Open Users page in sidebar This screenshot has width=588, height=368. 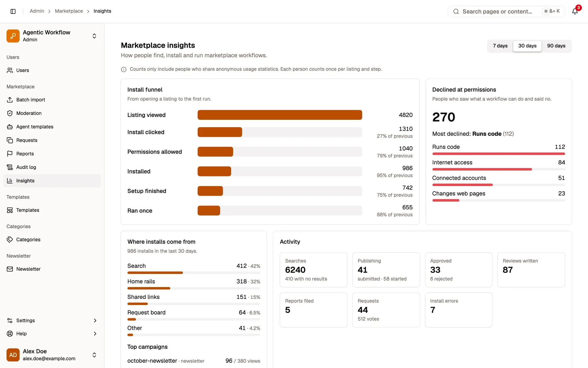click(52, 70)
